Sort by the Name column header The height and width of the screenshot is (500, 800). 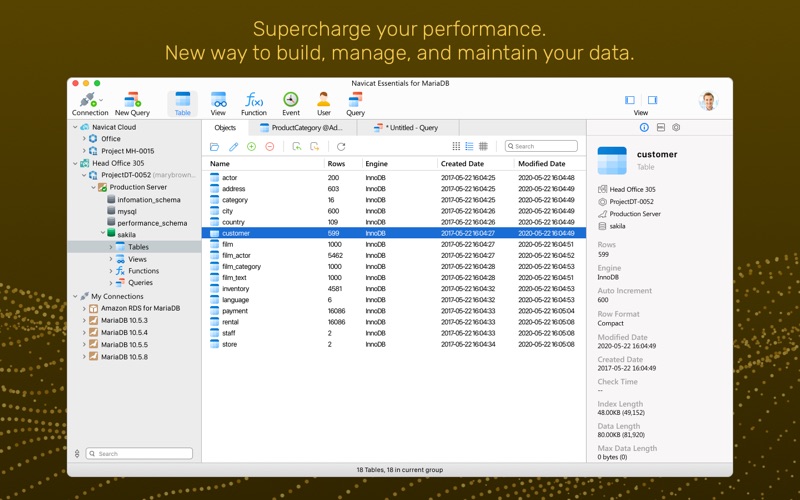tap(263, 164)
